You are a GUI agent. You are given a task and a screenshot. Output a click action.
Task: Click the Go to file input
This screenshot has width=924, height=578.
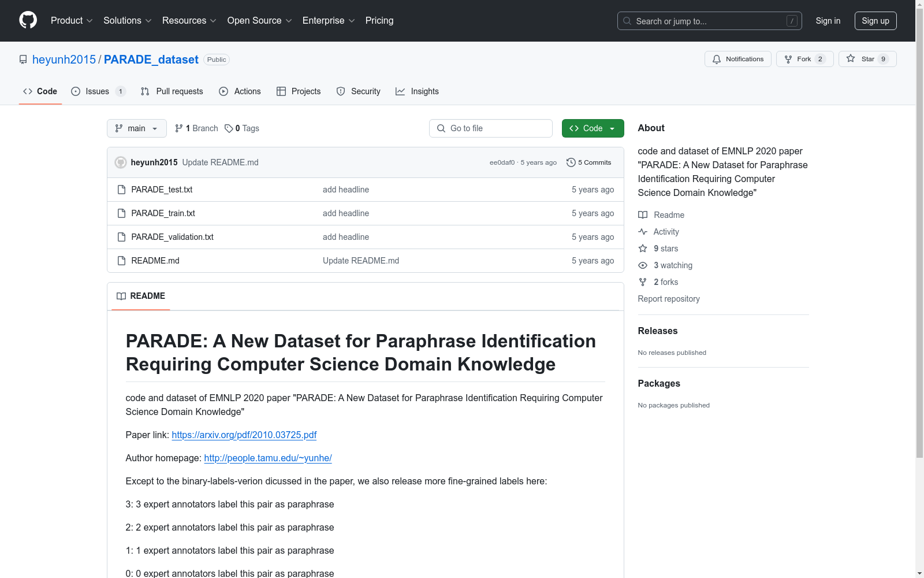[x=491, y=128]
